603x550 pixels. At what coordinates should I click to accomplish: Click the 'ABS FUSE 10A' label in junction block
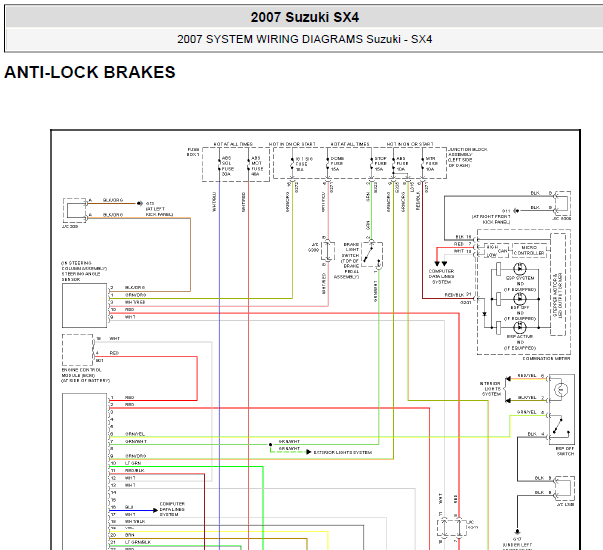point(401,164)
